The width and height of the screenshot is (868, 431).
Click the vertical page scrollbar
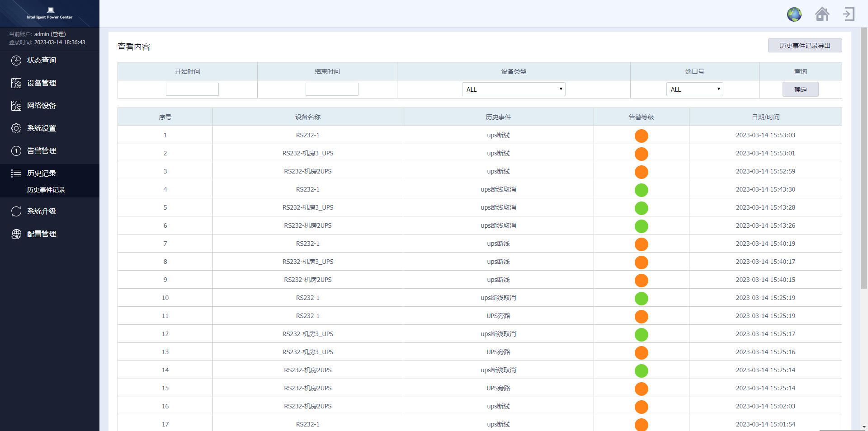[863, 158]
